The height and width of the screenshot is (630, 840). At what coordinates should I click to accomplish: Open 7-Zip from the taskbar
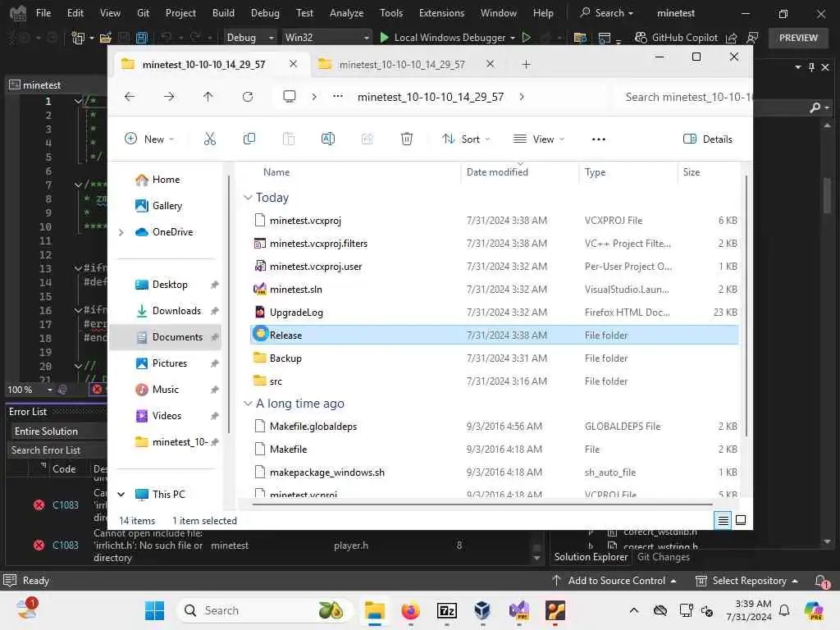[447, 610]
